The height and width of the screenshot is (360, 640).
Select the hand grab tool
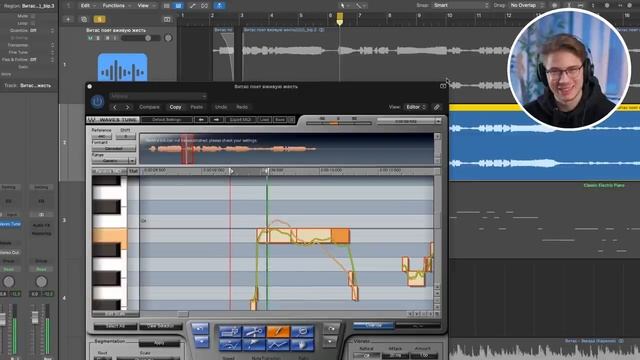coord(302,345)
